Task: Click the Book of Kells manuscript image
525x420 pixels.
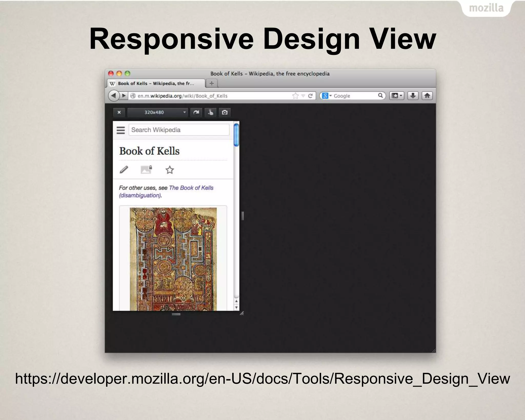Action: [173, 259]
